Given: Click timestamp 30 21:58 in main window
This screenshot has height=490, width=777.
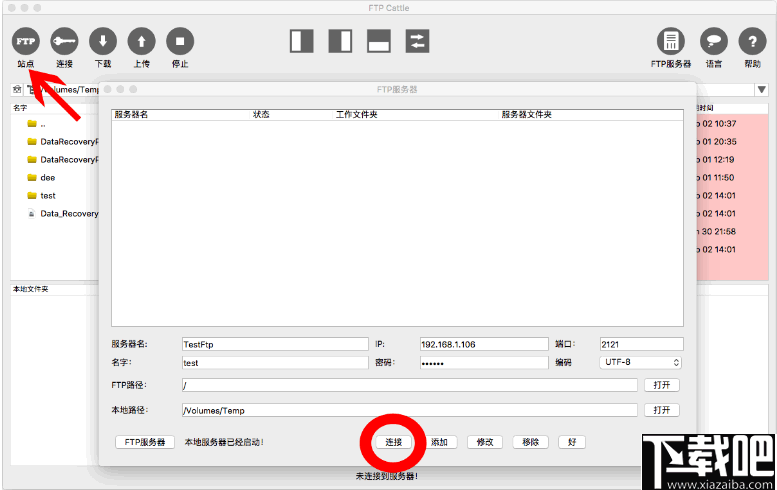Looking at the screenshot, I should 719,231.
